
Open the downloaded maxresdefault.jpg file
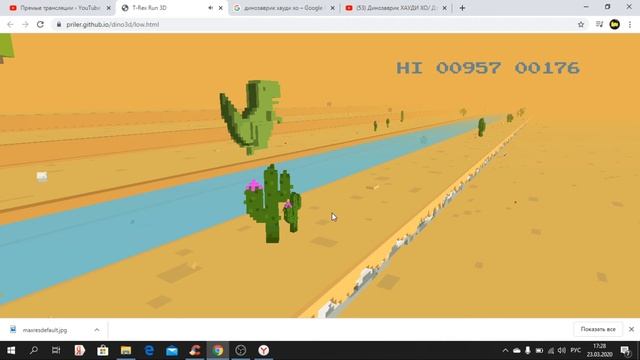click(45, 330)
